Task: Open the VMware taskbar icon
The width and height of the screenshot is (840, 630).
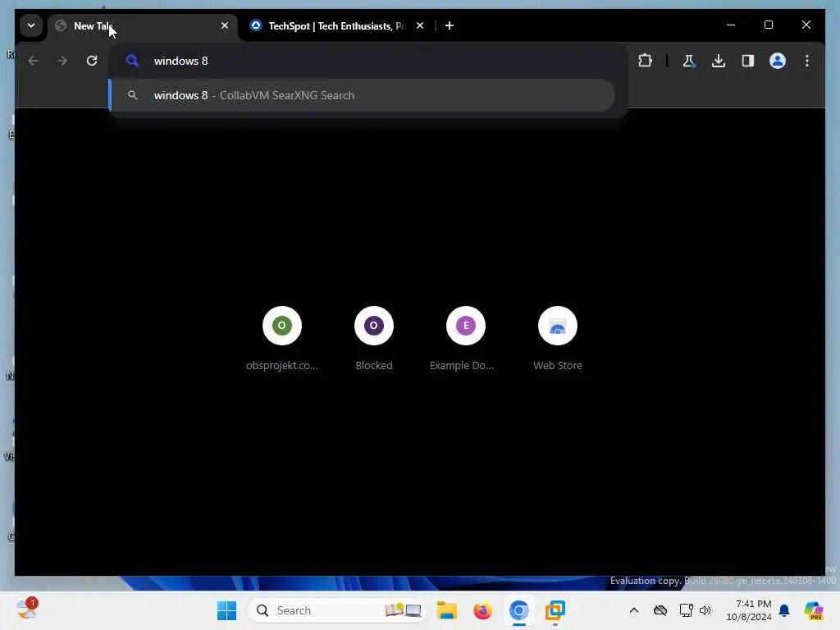Action: tap(555, 610)
